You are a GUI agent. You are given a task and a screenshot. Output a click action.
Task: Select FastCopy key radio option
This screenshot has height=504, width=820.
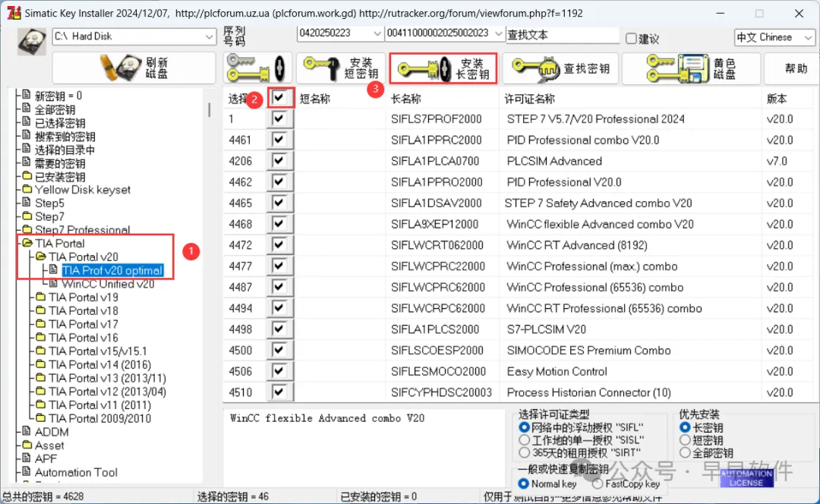[x=598, y=484]
